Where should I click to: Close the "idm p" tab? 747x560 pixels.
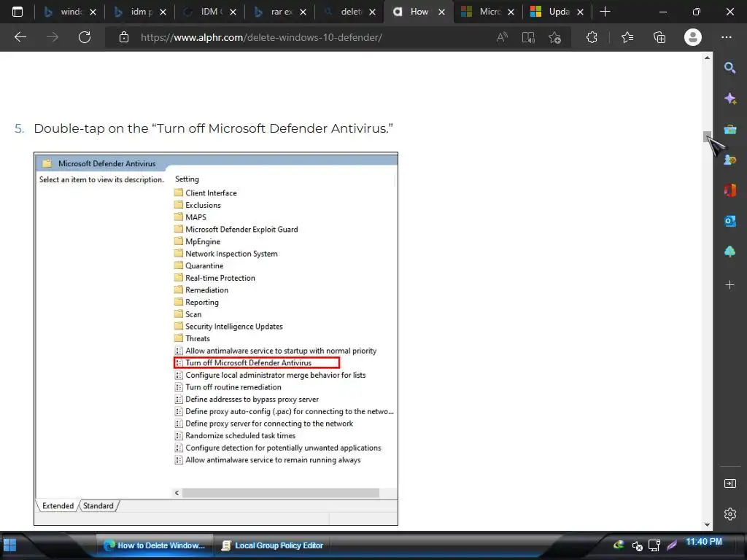click(x=163, y=12)
